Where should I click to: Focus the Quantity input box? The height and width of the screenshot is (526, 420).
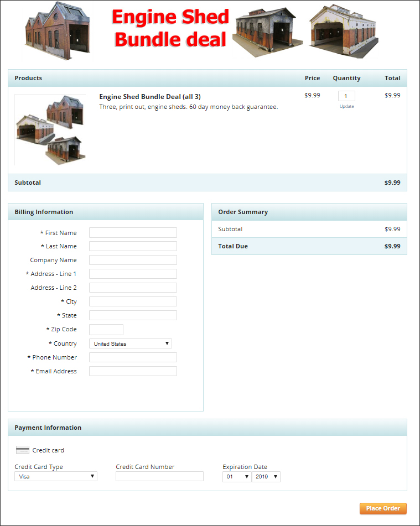click(x=346, y=96)
